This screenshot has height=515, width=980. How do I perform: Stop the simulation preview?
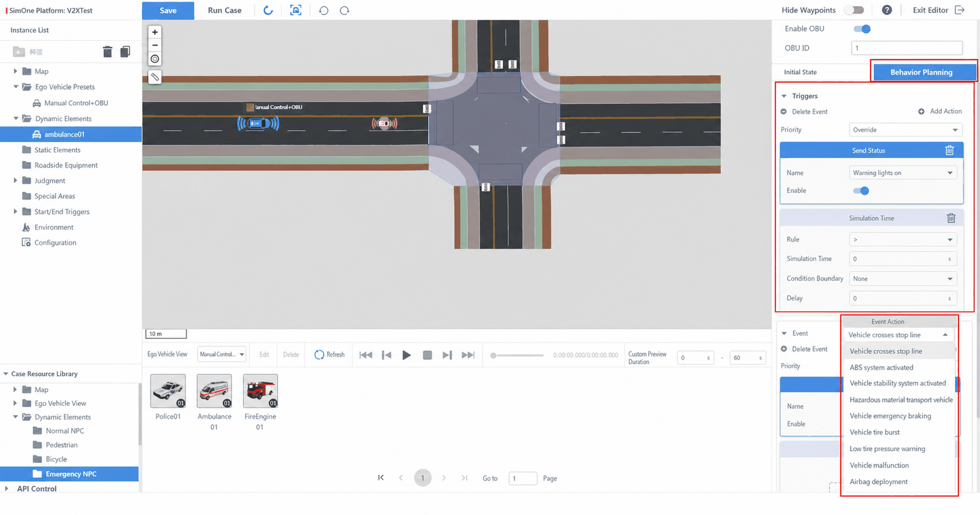[427, 355]
